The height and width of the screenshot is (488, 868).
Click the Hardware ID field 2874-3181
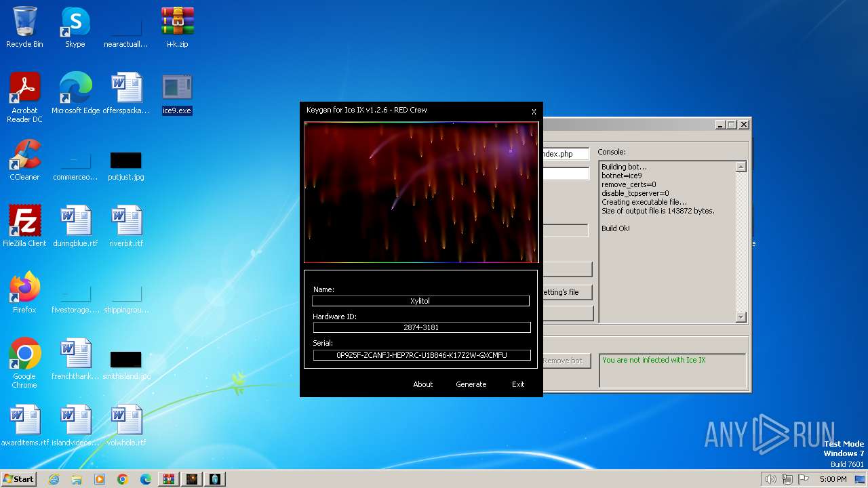(421, 327)
